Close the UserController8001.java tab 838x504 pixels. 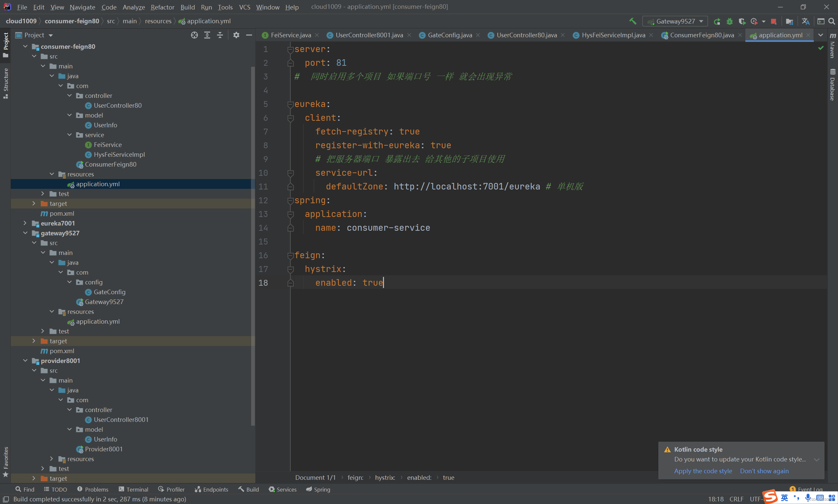pos(409,35)
